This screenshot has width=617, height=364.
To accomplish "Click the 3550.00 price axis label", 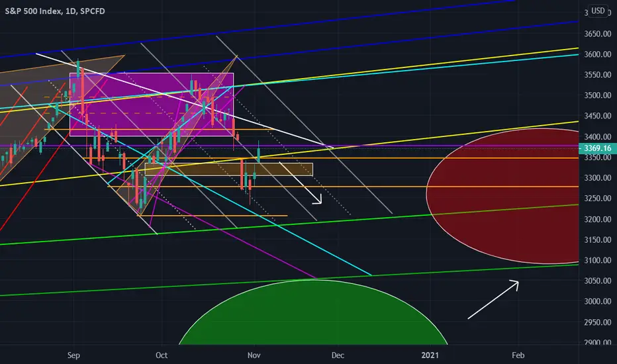I will click(x=598, y=75).
